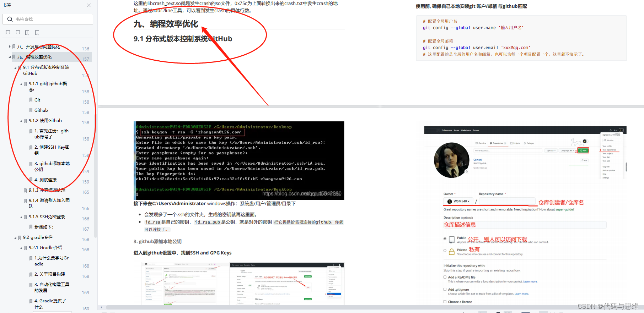Collapse the 9.2 gradle专栏 node
The height and width of the screenshot is (313, 644).
[15, 237]
